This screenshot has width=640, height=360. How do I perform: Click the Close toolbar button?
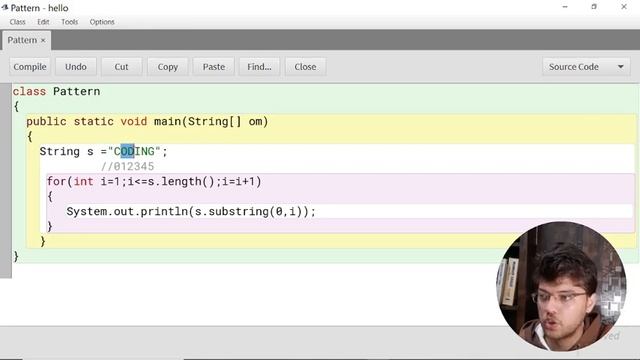click(x=305, y=67)
